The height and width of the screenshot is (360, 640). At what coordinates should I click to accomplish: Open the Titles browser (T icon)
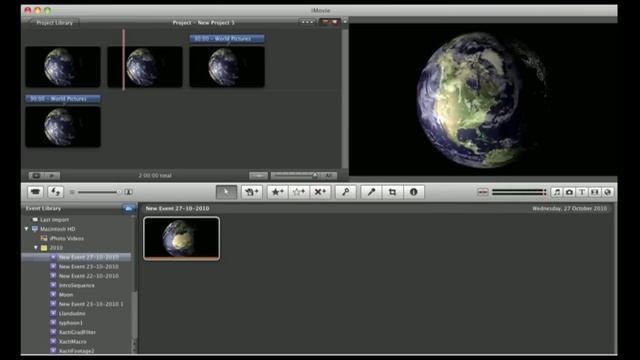[x=582, y=192]
